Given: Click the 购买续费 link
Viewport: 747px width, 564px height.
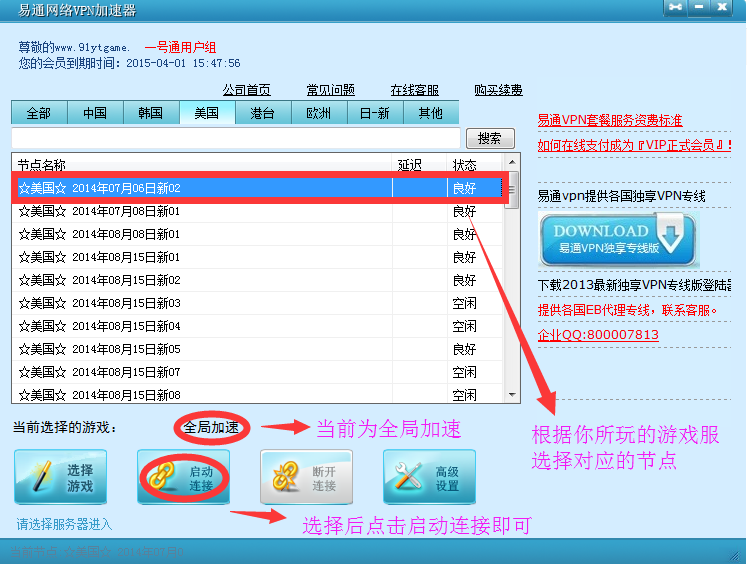Looking at the screenshot, I should click(498, 90).
